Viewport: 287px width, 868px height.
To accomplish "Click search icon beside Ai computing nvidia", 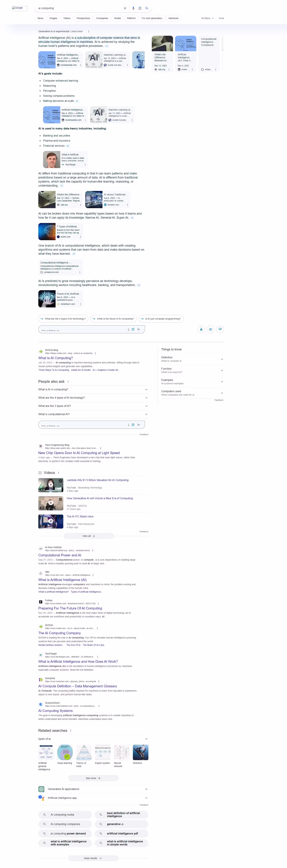I will [44, 814].
